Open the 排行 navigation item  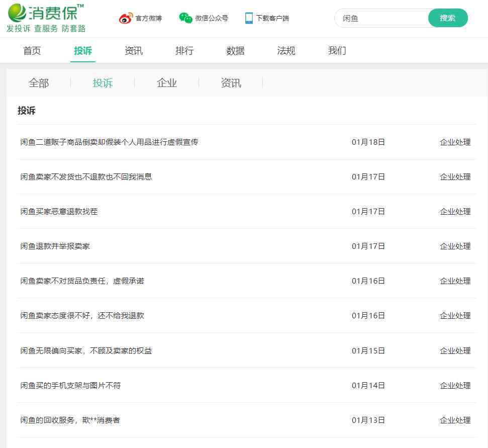(x=184, y=50)
